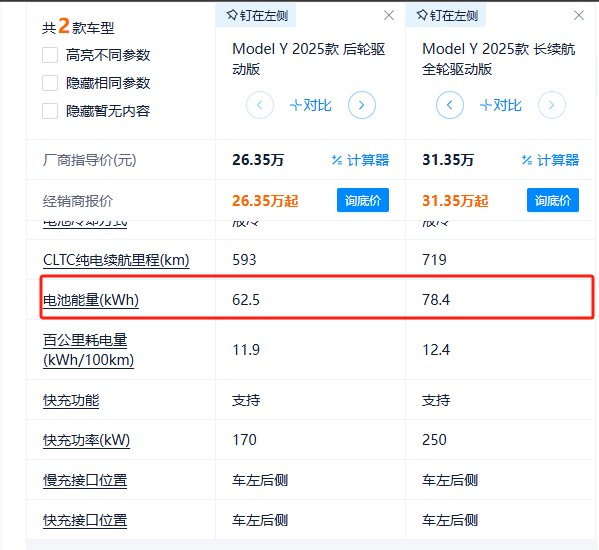599x550 pixels.
Task: Click the 电池能量(kWh) parameter label
Action: tap(91, 300)
